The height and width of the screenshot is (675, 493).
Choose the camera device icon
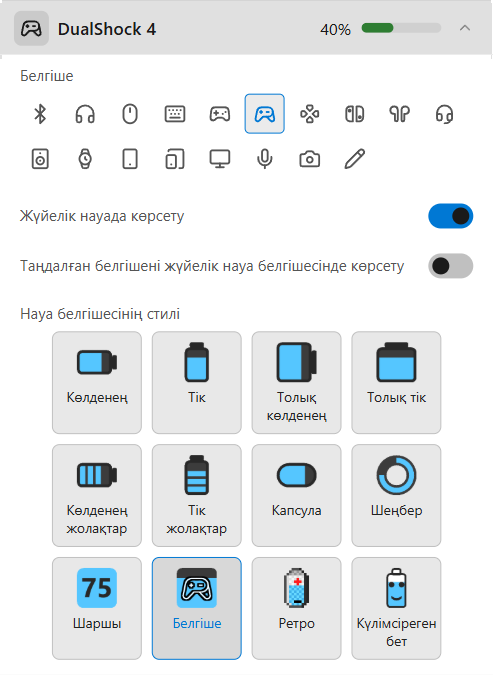[310, 159]
